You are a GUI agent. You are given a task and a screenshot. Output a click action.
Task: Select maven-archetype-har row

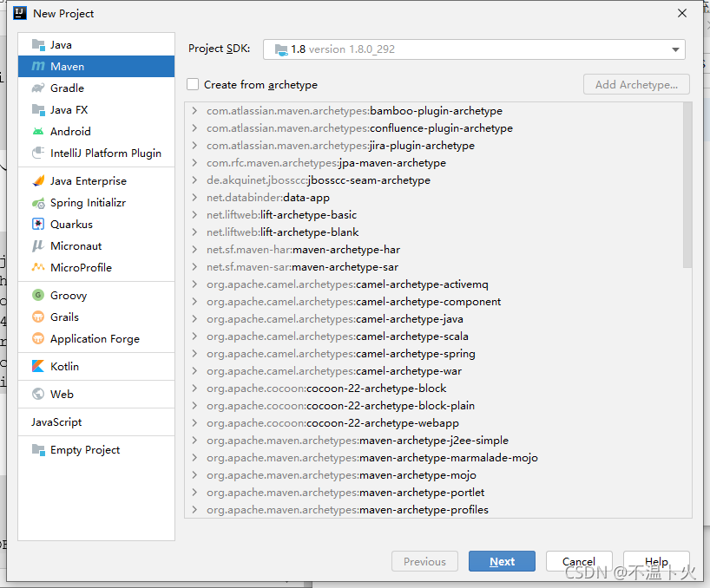[434, 250]
